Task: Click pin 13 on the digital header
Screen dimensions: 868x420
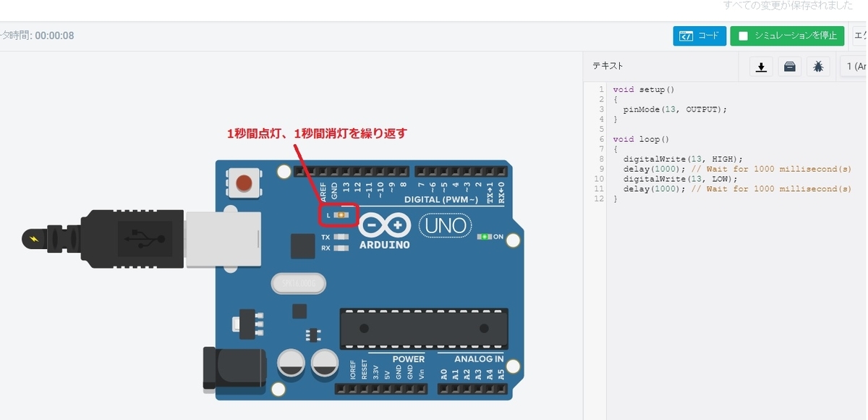Action: point(346,172)
